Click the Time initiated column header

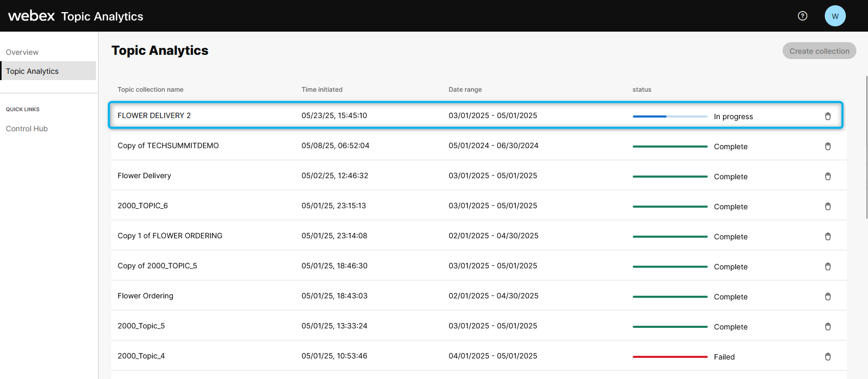(322, 90)
